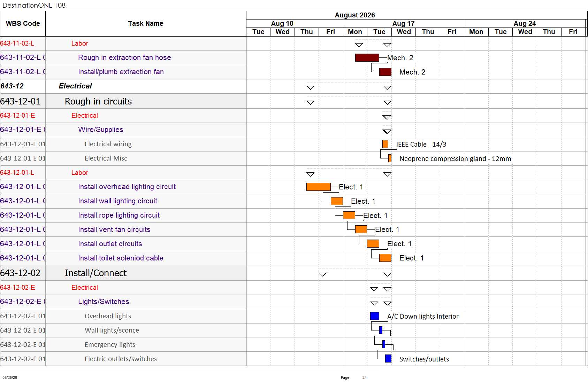
Task: Select the Aug 17 week header
Action: (404, 23)
